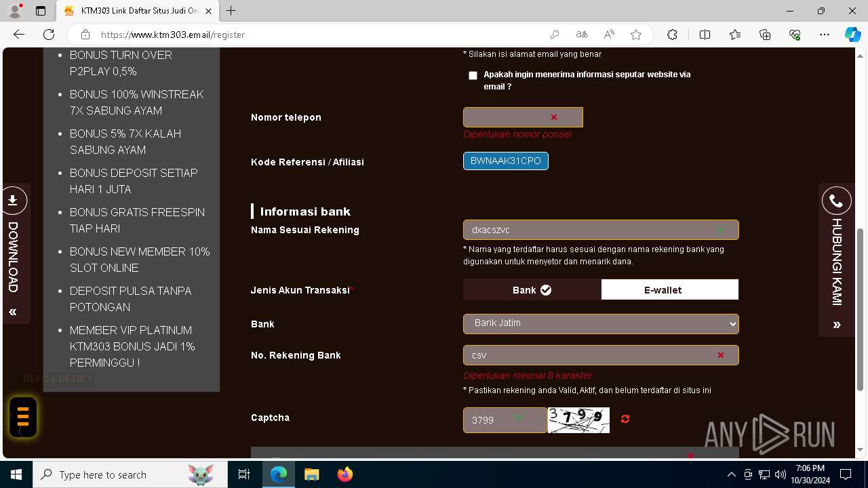Click the No. Rekening Bank field
Image resolution: width=868 pixels, height=488 pixels.
coord(601,355)
